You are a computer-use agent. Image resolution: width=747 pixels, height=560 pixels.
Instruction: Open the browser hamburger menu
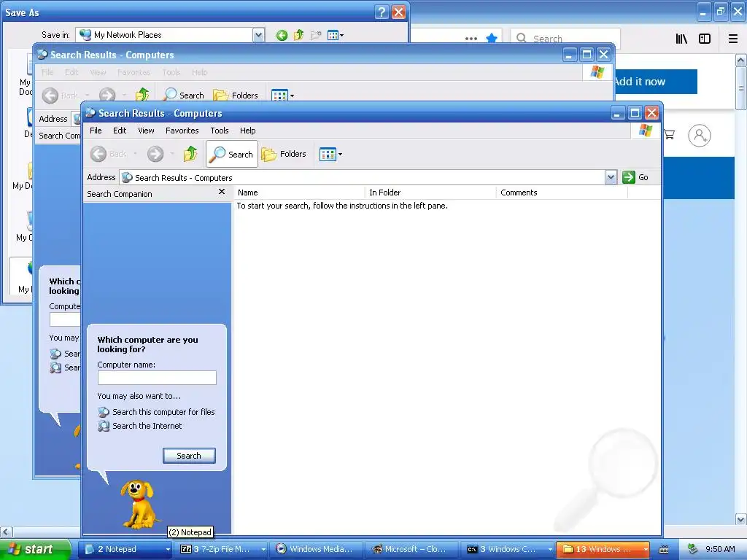[x=733, y=39]
